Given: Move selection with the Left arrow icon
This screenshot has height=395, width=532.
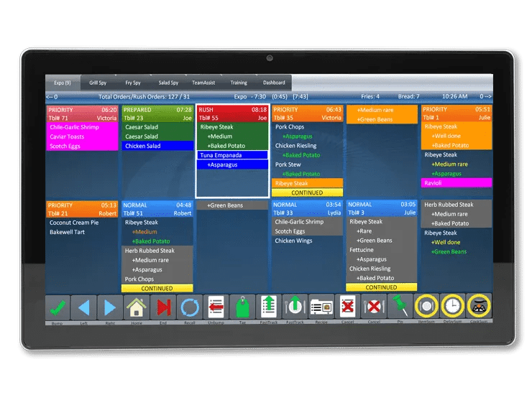Looking at the screenshot, I should click(x=84, y=307).
